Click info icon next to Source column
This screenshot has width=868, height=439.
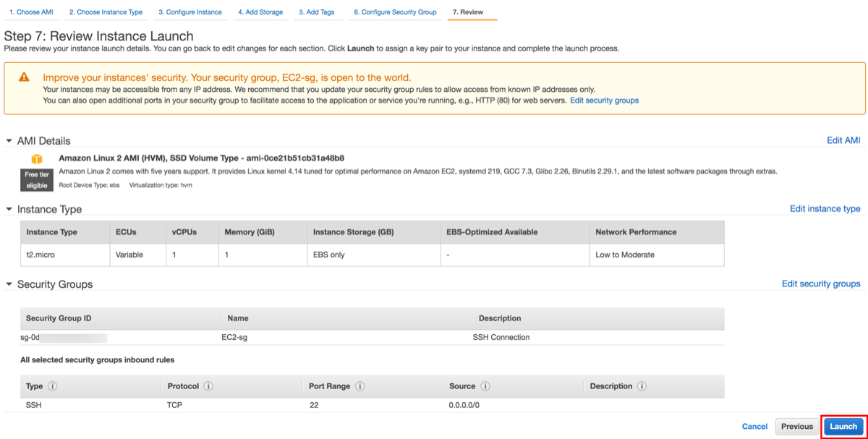point(485,386)
